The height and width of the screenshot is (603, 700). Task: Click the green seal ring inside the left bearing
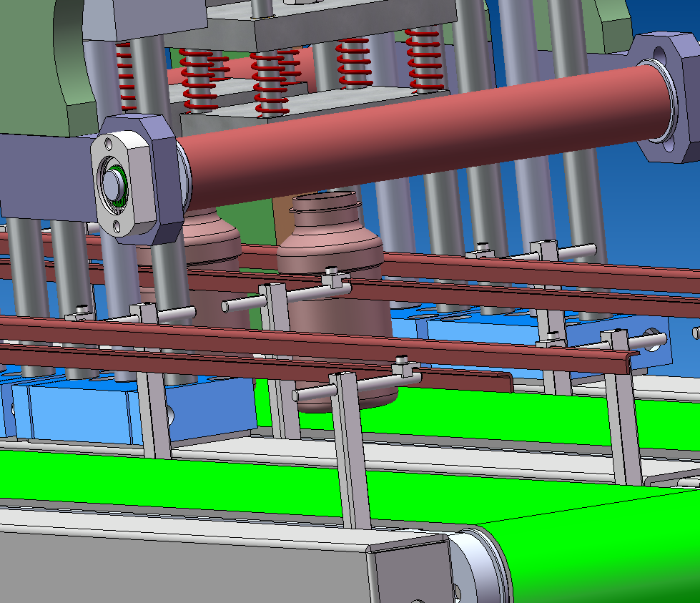[119, 187]
